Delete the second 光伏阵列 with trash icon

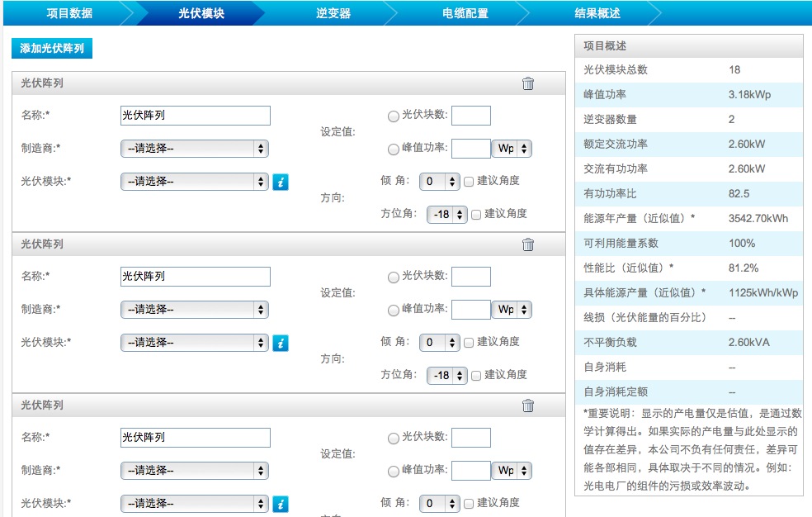[x=527, y=244]
